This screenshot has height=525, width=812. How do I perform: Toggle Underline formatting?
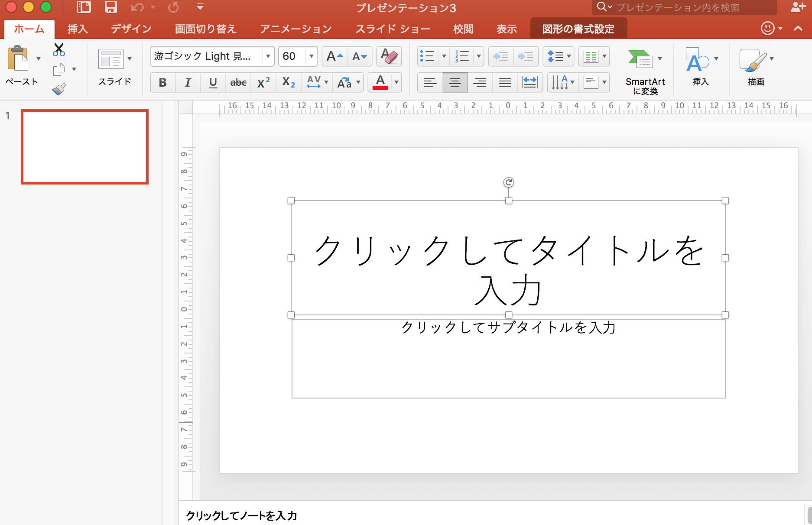(213, 82)
